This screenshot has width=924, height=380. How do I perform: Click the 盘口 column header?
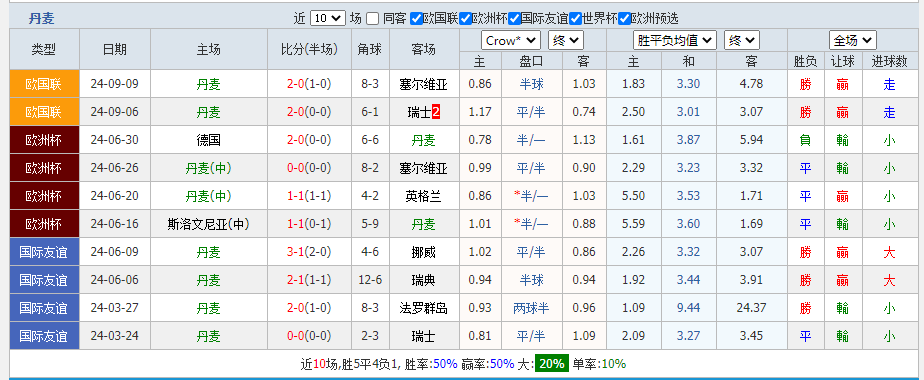pos(532,61)
